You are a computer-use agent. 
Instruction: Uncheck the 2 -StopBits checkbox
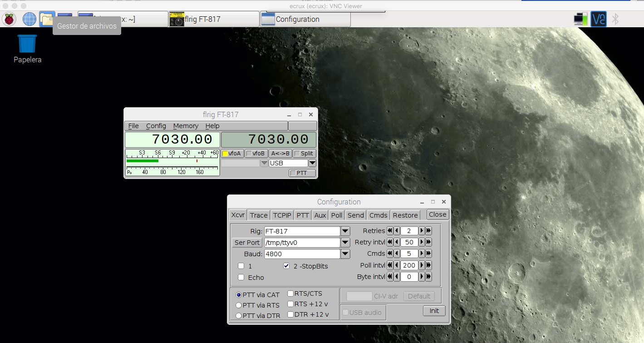click(x=286, y=266)
